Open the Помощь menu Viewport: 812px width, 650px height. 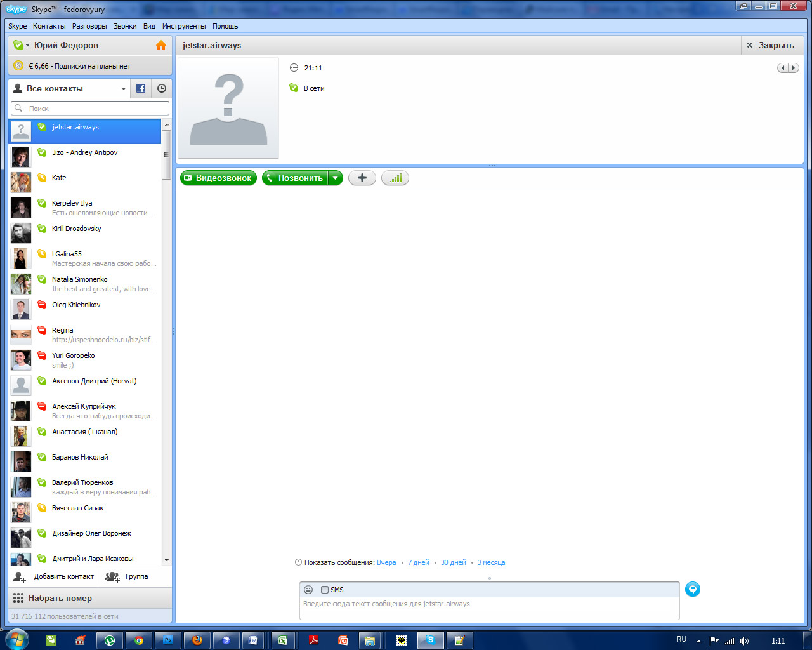click(225, 26)
